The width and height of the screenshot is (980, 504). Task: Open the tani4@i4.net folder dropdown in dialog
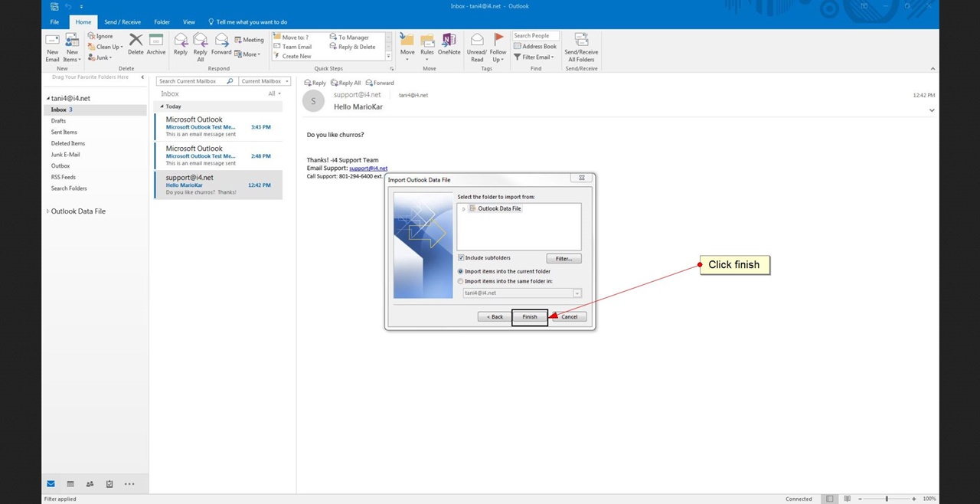click(x=577, y=293)
